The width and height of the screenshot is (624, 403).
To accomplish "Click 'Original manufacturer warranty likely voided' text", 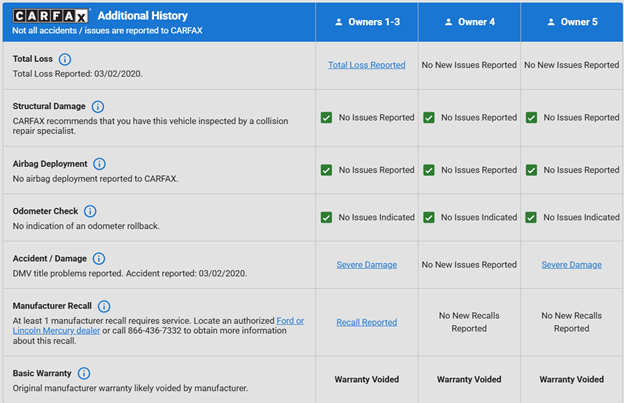I will (x=130, y=388).
